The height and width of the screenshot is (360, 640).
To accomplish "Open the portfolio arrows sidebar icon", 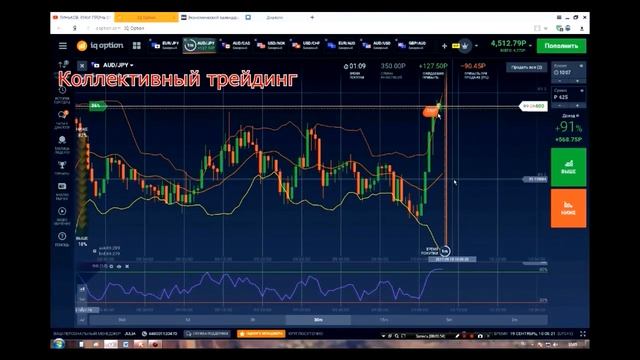I will click(62, 64).
